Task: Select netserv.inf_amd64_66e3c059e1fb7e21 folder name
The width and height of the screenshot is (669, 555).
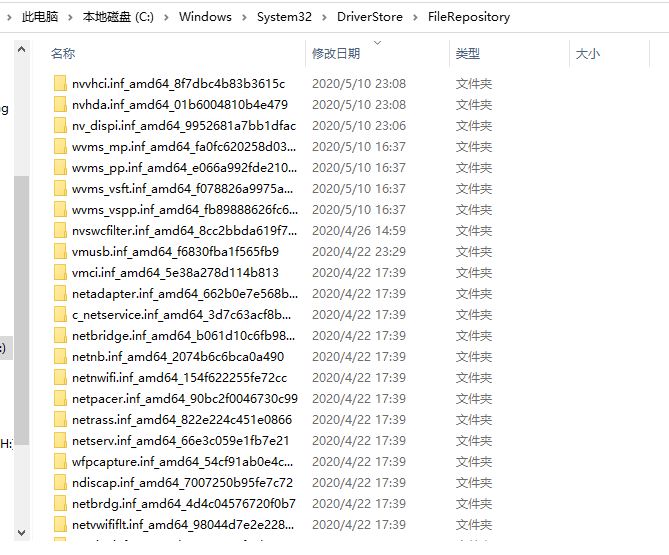Action: [x=180, y=440]
